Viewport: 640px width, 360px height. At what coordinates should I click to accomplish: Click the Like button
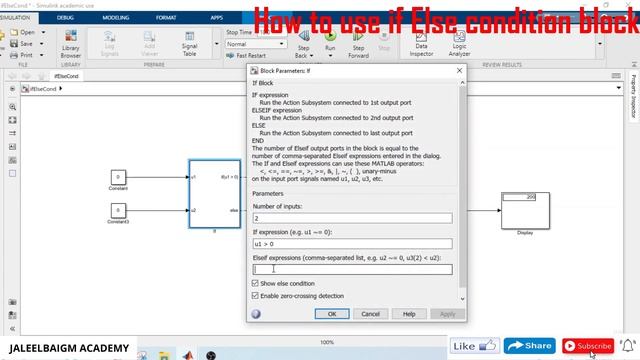pos(474,346)
